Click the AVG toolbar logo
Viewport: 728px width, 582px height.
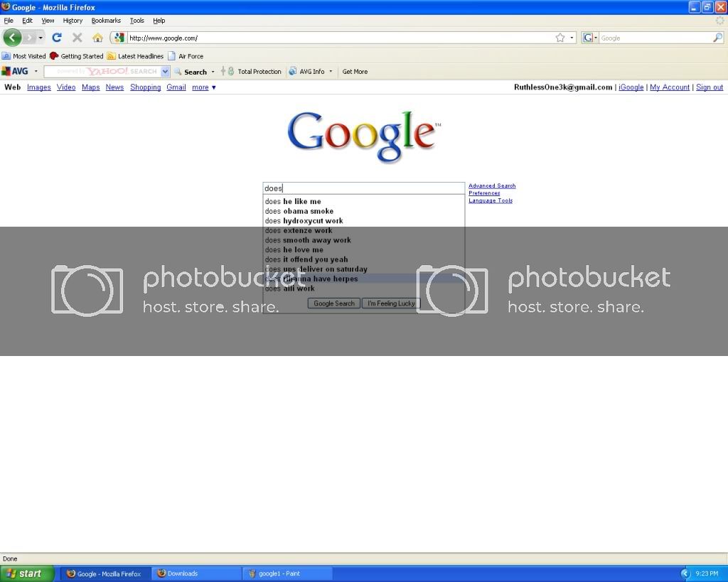tap(15, 72)
